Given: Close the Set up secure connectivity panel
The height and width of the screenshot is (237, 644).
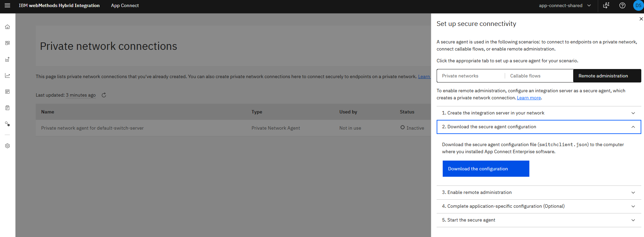Looking at the screenshot, I should pyautogui.click(x=641, y=19).
